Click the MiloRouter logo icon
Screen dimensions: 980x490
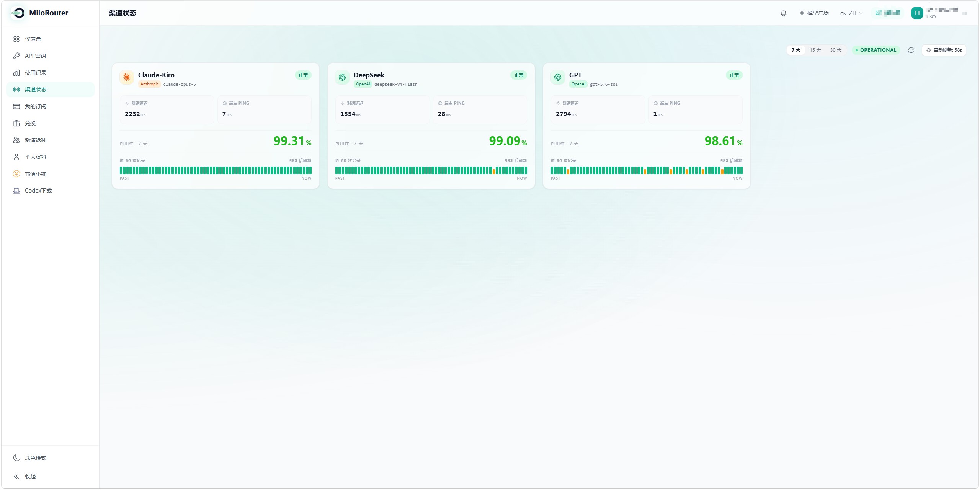18,13
